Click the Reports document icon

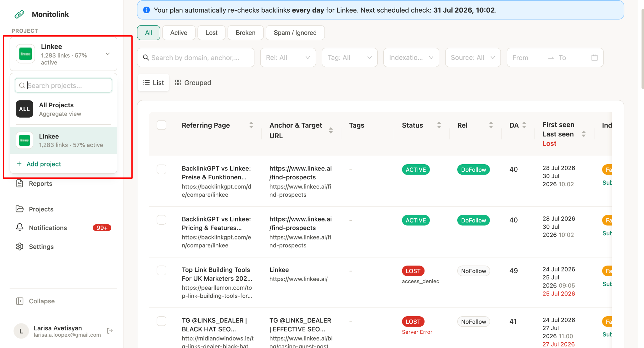(20, 183)
